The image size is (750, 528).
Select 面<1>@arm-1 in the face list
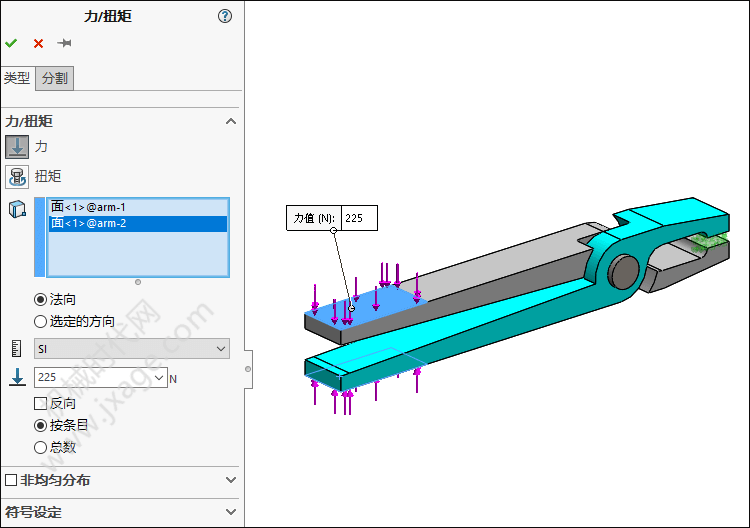(138, 207)
